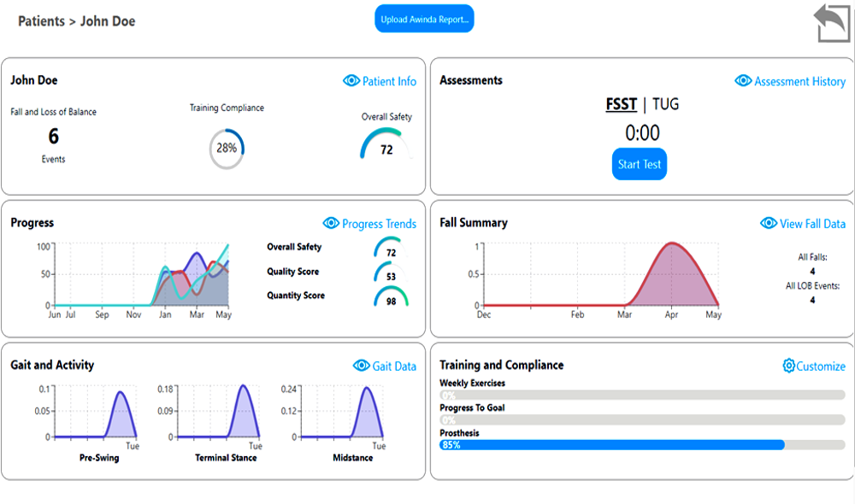Screen dimensions: 855x504
Task: Click the Patients breadcrumb text
Action: point(41,21)
